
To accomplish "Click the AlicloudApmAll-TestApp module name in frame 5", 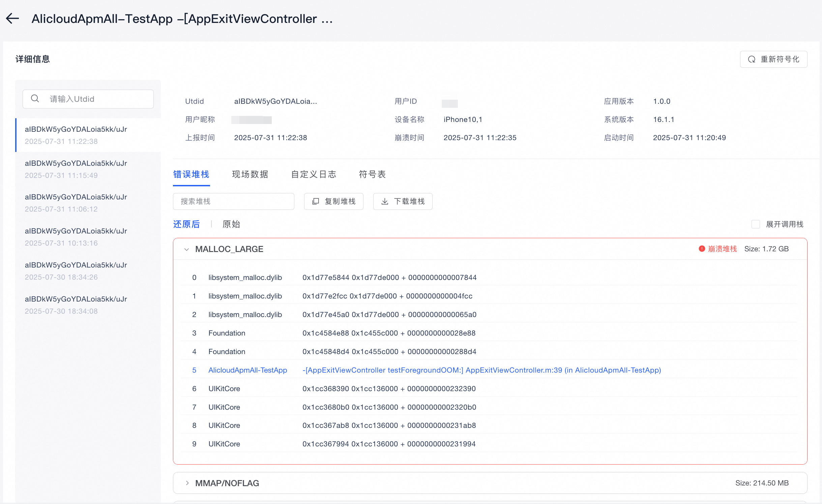I will coord(248,370).
